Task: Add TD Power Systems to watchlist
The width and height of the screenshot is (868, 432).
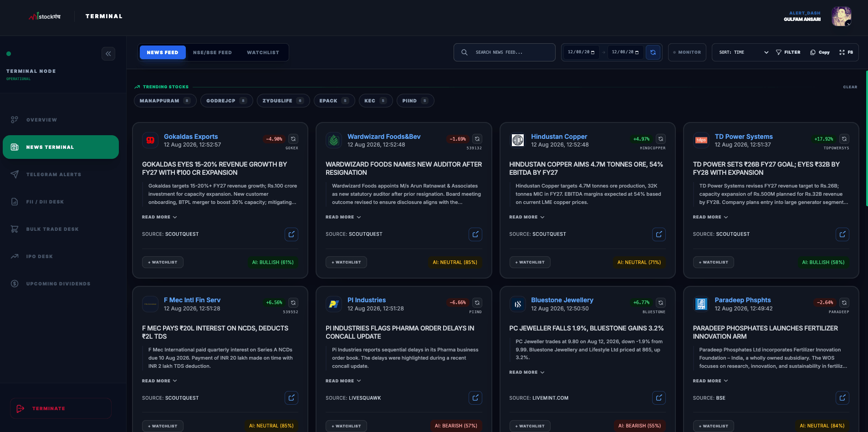Action: coord(714,262)
